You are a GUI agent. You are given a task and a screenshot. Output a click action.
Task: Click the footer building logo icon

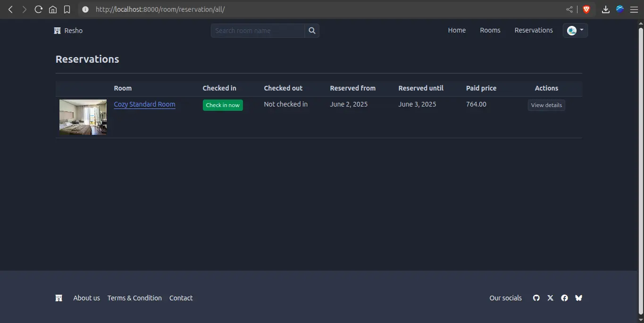[x=59, y=298]
